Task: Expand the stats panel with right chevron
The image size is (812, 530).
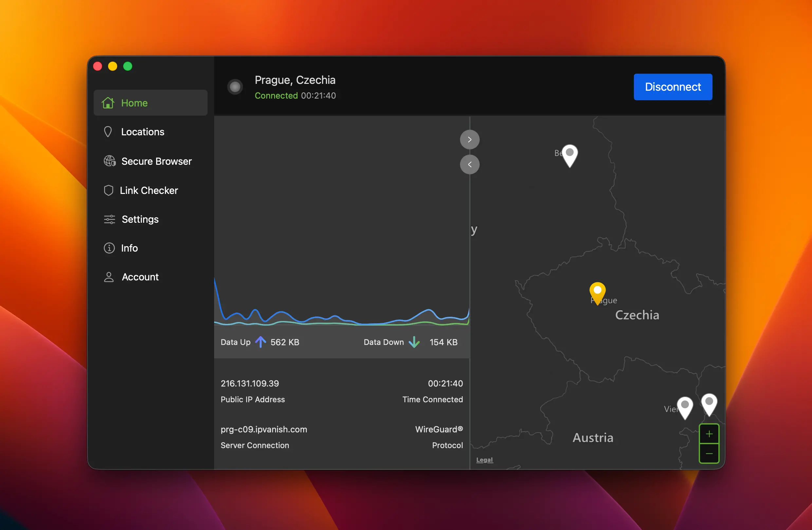Action: (470, 139)
